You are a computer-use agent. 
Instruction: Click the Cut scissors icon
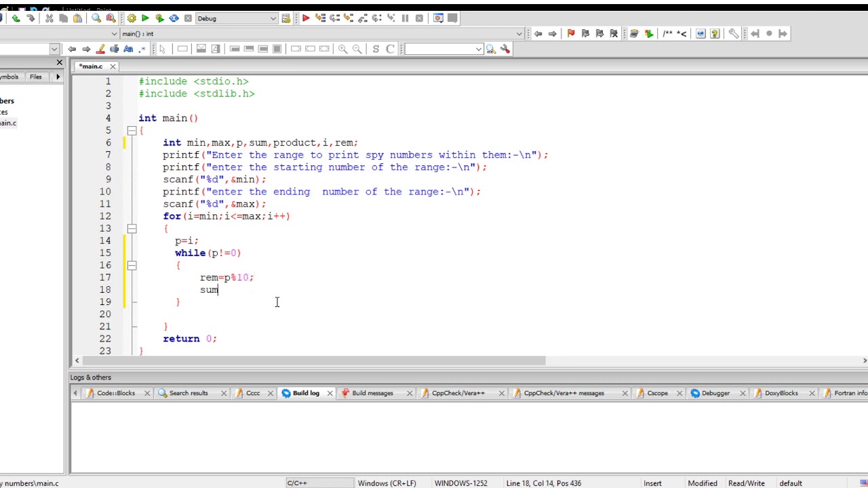click(49, 18)
